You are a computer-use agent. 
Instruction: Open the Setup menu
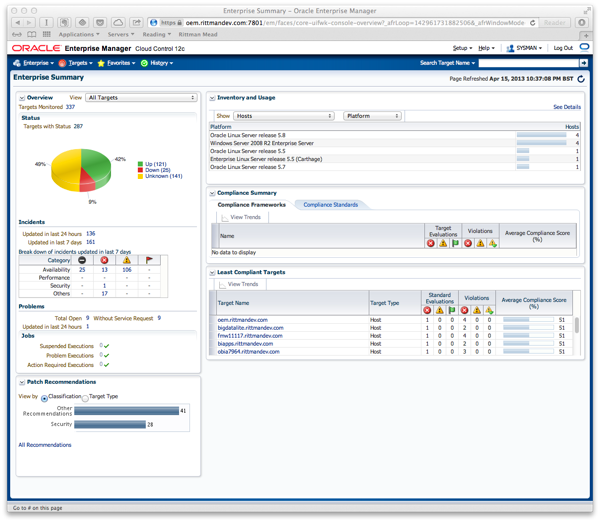pos(462,48)
